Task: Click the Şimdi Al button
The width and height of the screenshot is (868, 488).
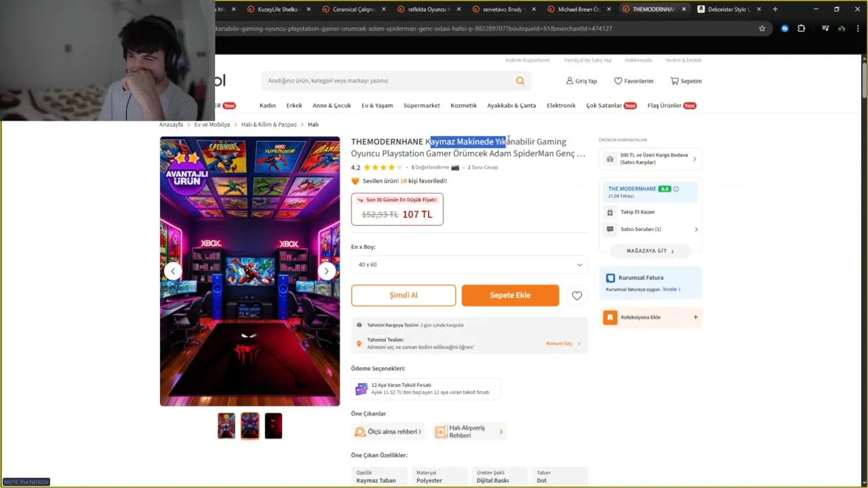Action: [x=403, y=296]
